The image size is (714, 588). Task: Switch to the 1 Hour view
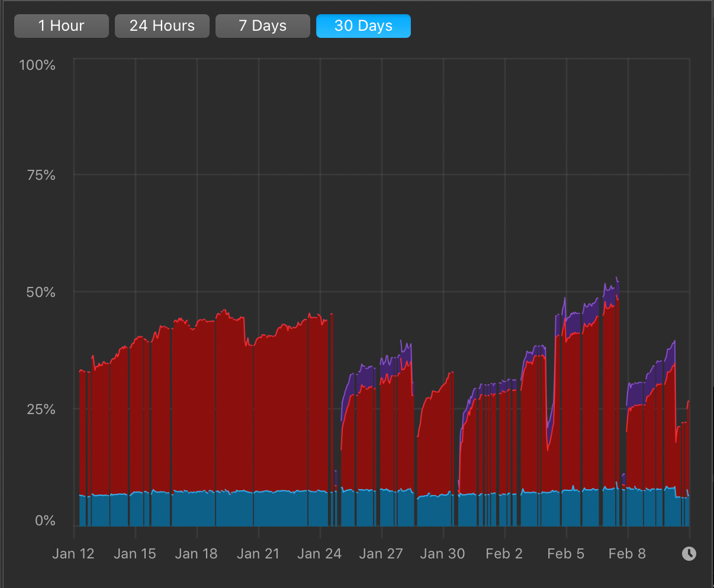coord(62,26)
